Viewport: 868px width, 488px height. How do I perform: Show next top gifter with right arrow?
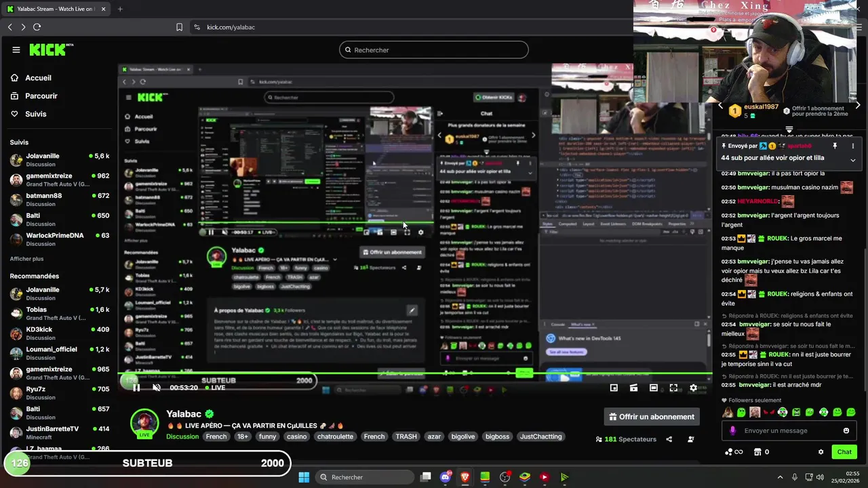tap(858, 106)
